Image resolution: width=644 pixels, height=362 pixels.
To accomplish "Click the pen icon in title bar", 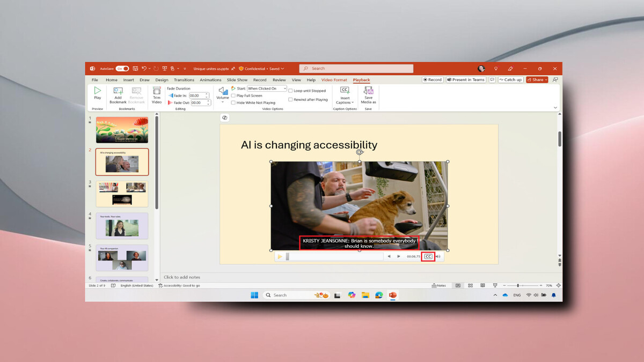I will pyautogui.click(x=510, y=69).
